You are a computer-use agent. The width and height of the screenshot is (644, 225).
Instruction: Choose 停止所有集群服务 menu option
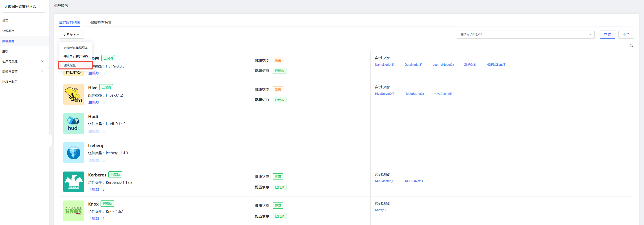click(75, 57)
